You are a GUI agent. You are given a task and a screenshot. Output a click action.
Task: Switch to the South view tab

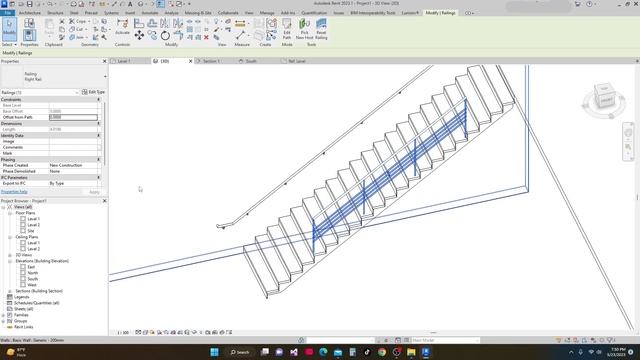[x=251, y=61]
